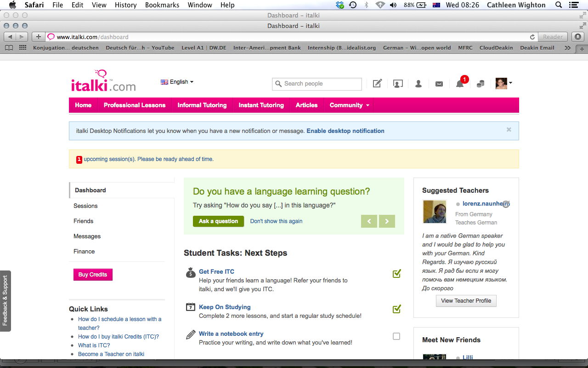Open the Top Sites grid icon
The image size is (588, 368).
(x=23, y=48)
